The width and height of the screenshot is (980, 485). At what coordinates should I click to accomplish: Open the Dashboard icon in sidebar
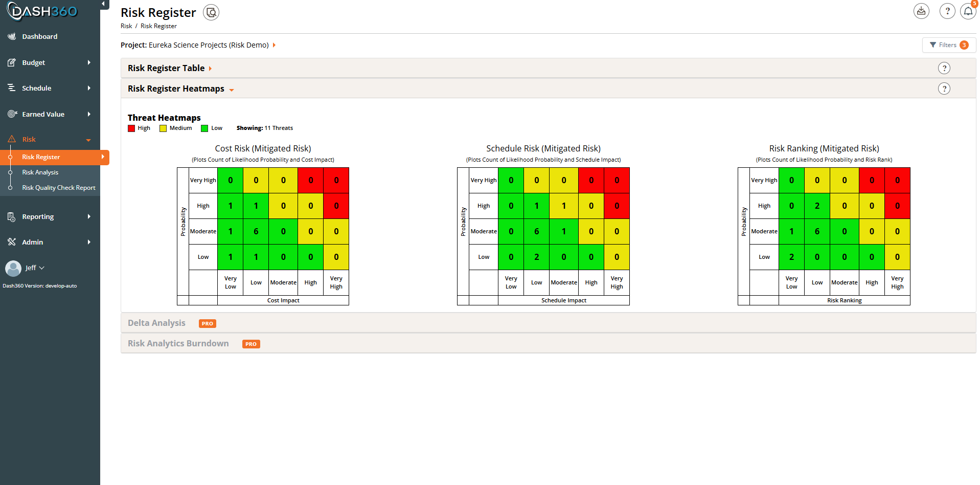12,36
